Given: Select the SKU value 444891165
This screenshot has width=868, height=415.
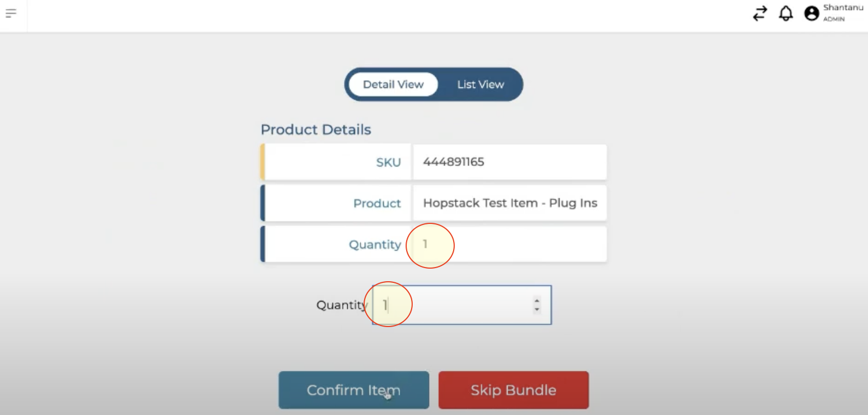Looking at the screenshot, I should click(454, 162).
